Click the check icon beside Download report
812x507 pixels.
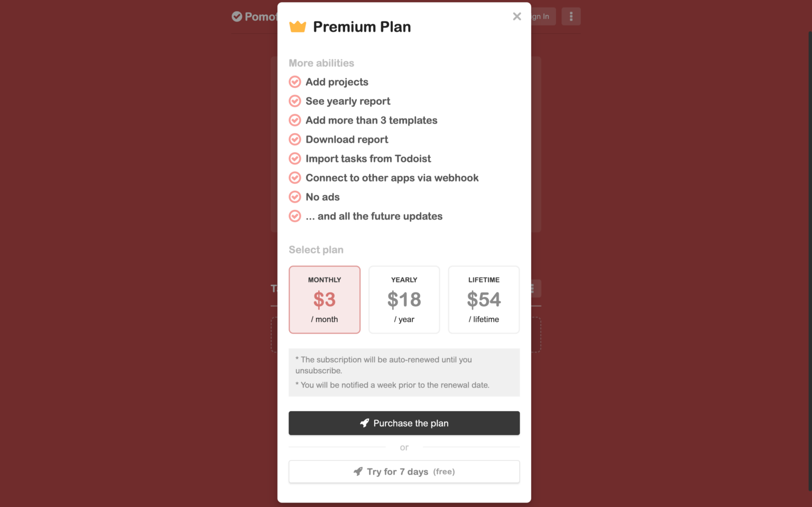(295, 140)
